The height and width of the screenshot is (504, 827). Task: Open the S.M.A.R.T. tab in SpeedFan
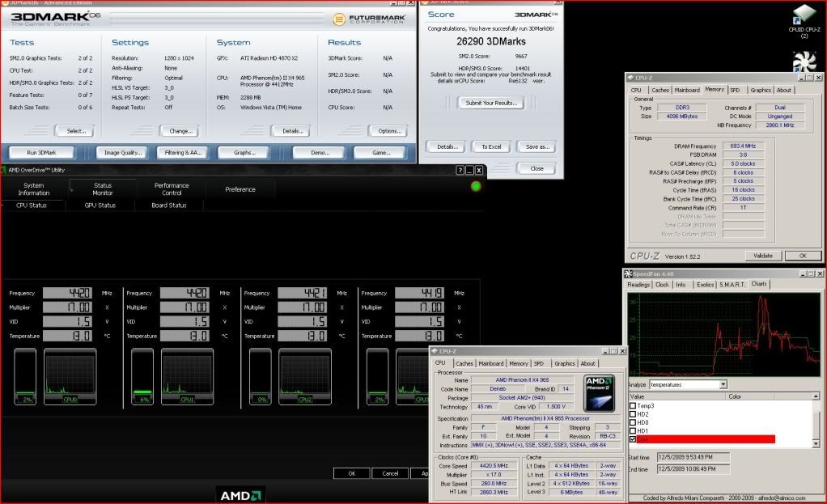(x=733, y=285)
